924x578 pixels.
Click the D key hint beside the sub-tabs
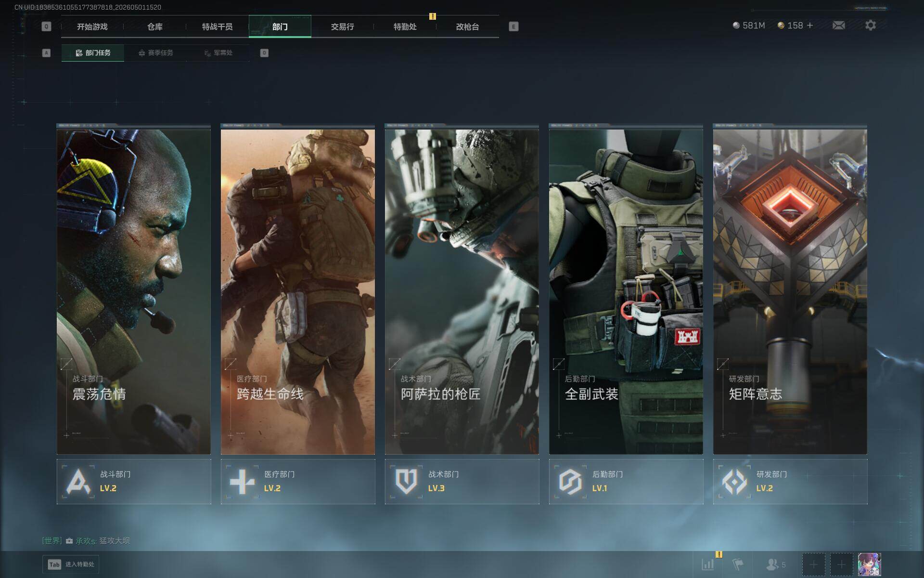pyautogui.click(x=264, y=53)
